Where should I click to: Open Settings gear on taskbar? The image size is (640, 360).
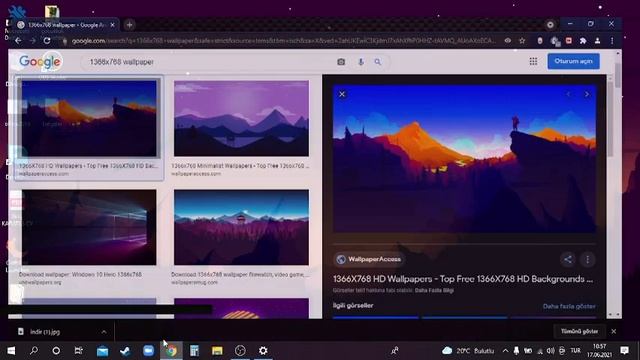pos(263,350)
